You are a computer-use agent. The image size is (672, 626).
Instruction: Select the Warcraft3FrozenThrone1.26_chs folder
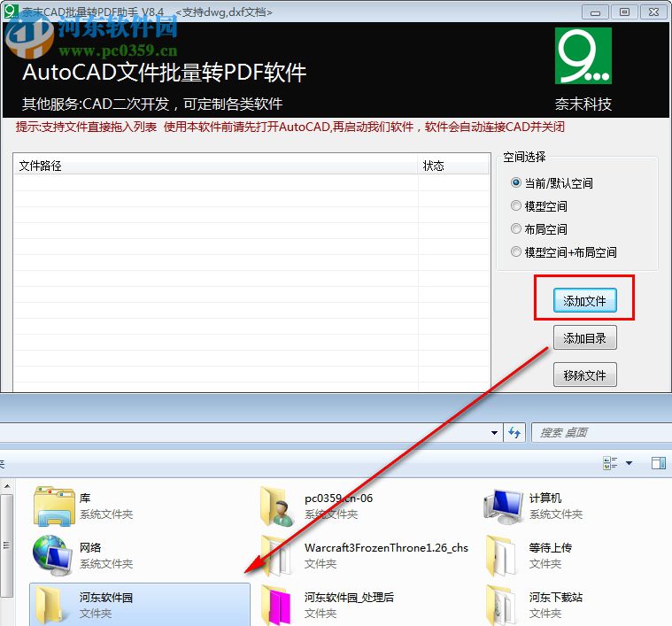[364, 555]
